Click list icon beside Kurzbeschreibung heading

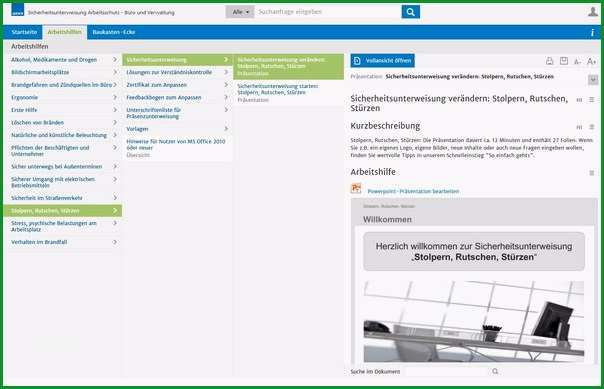(592, 127)
